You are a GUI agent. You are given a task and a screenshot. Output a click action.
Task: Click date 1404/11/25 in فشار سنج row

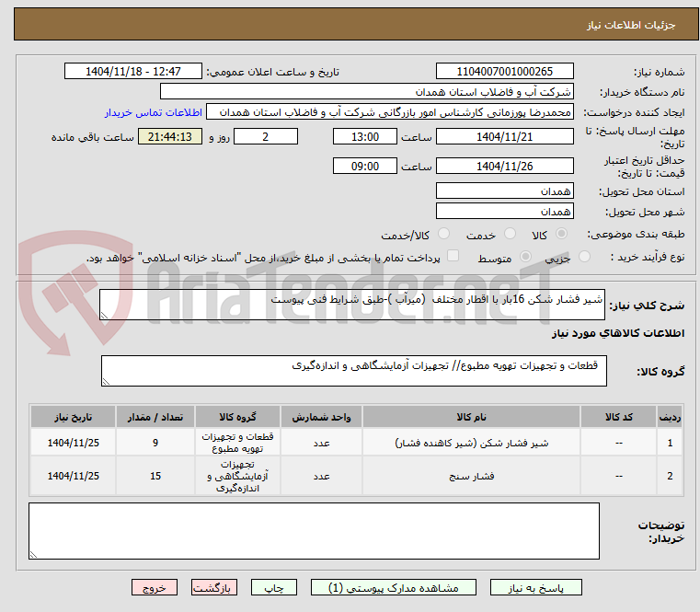pyautogui.click(x=74, y=476)
